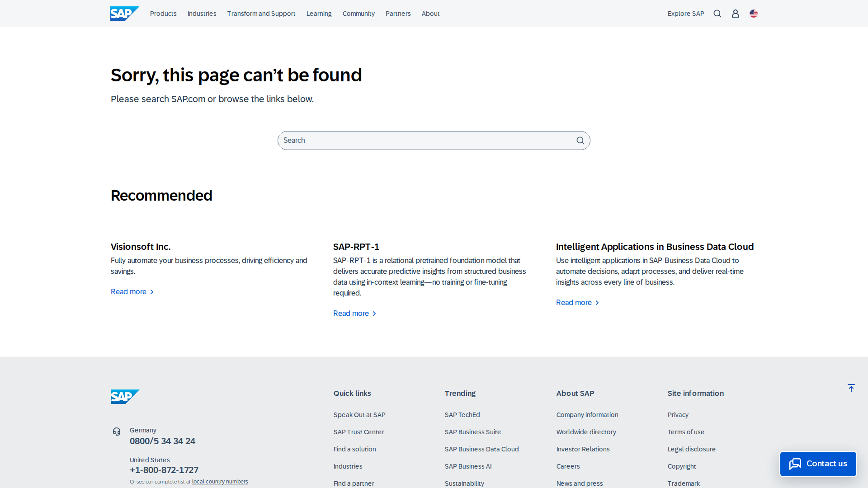Click the magnifier inside the search bar

click(x=580, y=141)
